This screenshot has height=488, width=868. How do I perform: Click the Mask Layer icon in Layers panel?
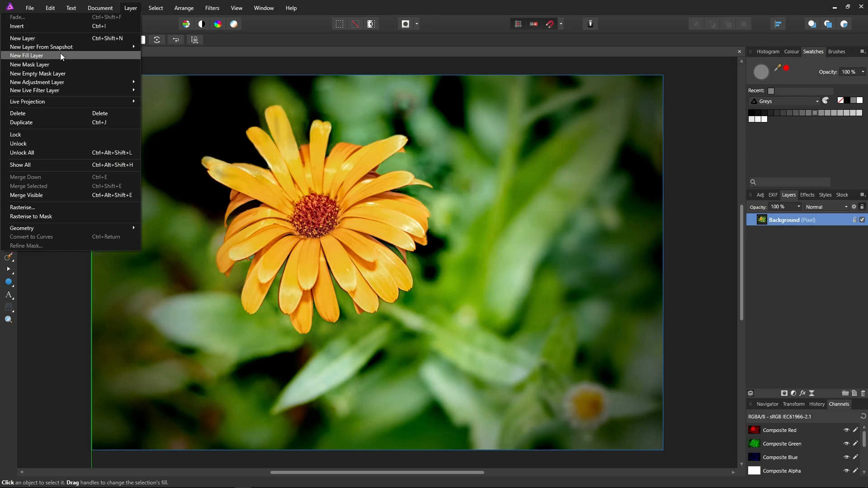click(x=784, y=393)
